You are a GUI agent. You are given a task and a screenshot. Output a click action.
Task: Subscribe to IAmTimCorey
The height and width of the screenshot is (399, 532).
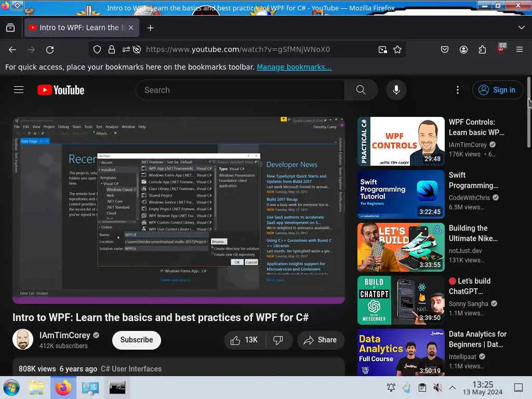137,340
